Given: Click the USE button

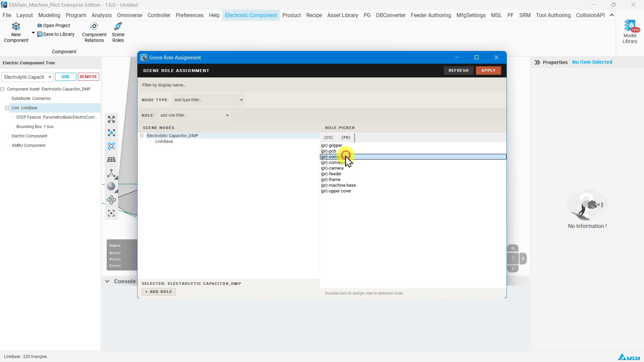Looking at the screenshot, I should 66,77.
